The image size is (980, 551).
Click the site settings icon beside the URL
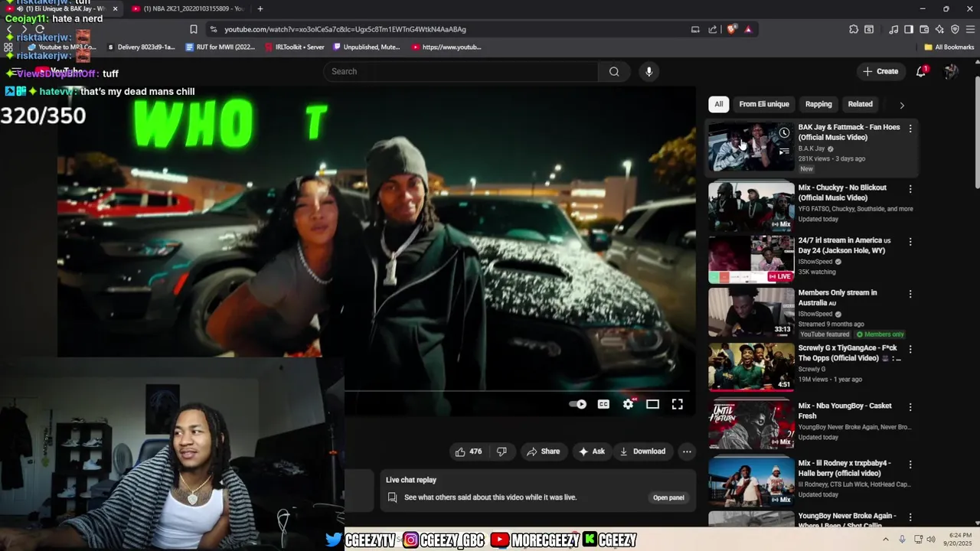point(213,29)
